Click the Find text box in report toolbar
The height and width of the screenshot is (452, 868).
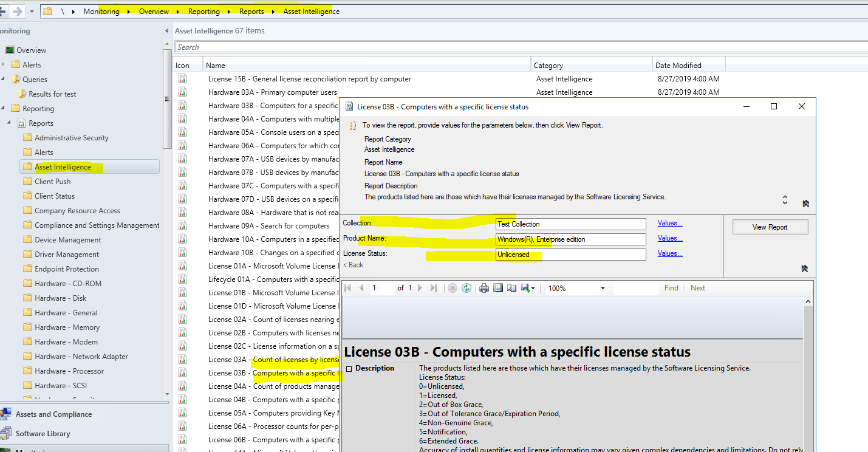635,288
